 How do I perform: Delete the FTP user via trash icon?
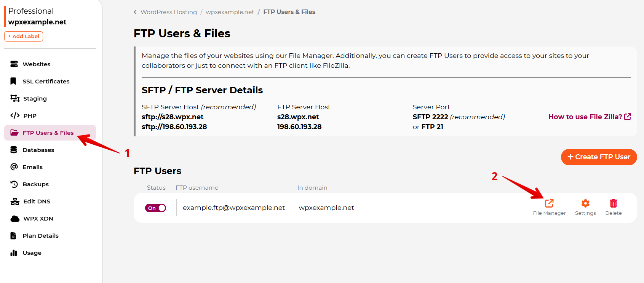pos(614,203)
